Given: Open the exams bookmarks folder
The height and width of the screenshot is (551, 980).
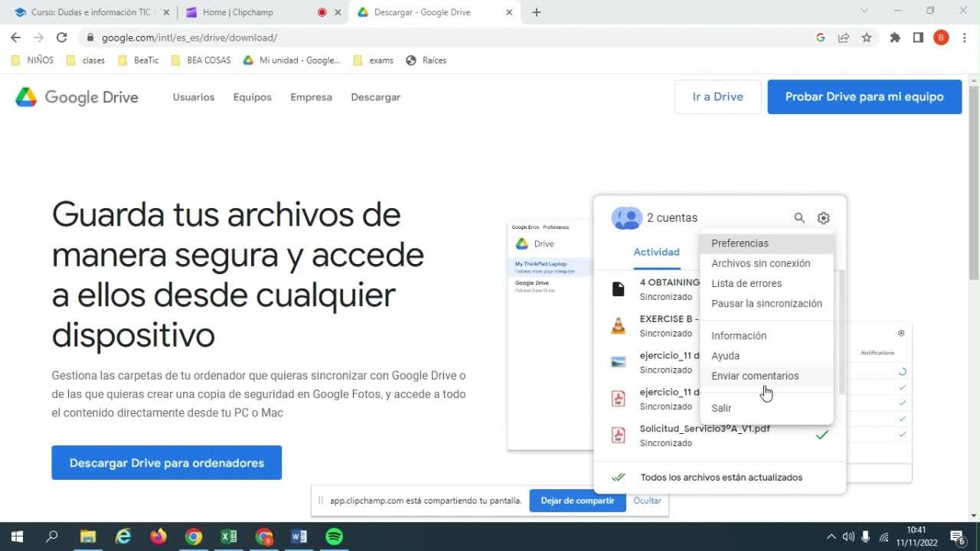Looking at the screenshot, I should tap(374, 60).
